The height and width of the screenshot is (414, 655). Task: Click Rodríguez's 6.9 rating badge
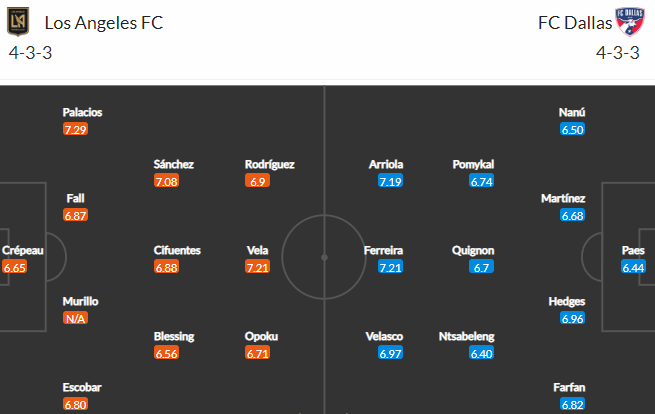tap(257, 181)
